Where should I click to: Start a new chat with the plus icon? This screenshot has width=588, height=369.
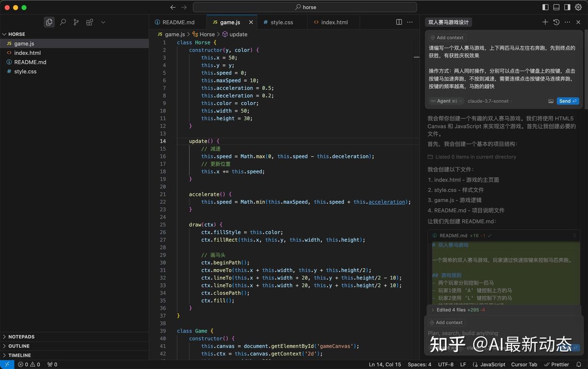click(545, 22)
